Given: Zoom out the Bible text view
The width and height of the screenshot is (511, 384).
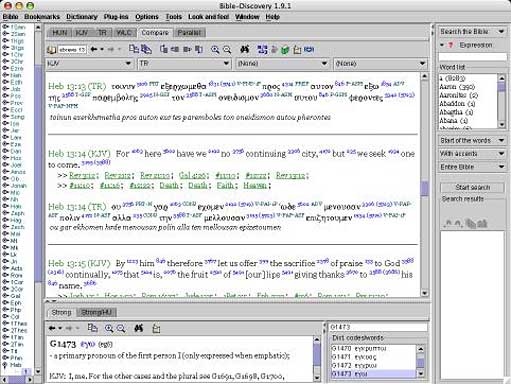Looking at the screenshot, I should click(x=227, y=50).
